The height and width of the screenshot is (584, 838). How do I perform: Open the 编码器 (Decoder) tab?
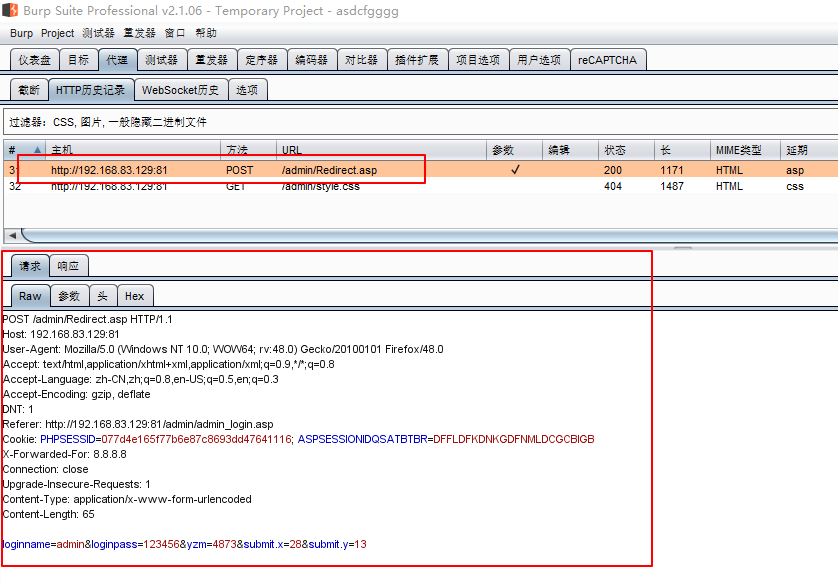(311, 60)
